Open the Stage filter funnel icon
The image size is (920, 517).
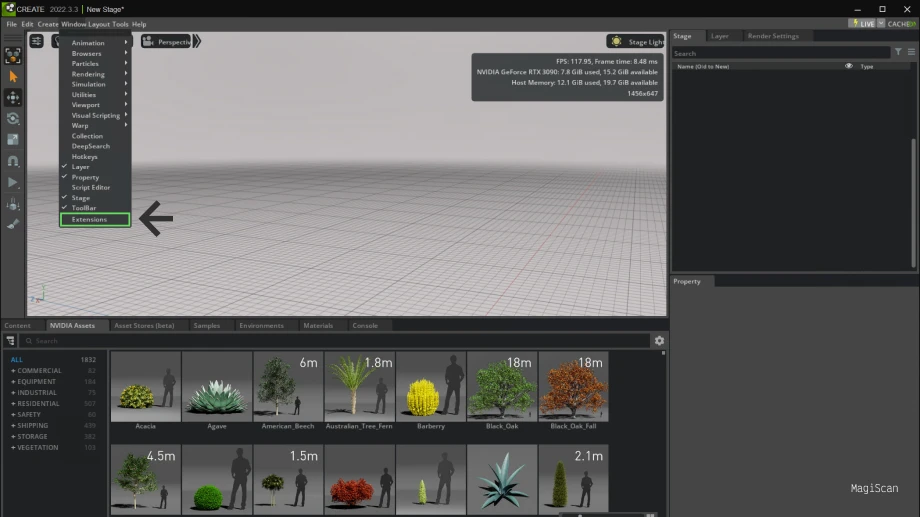(898, 52)
